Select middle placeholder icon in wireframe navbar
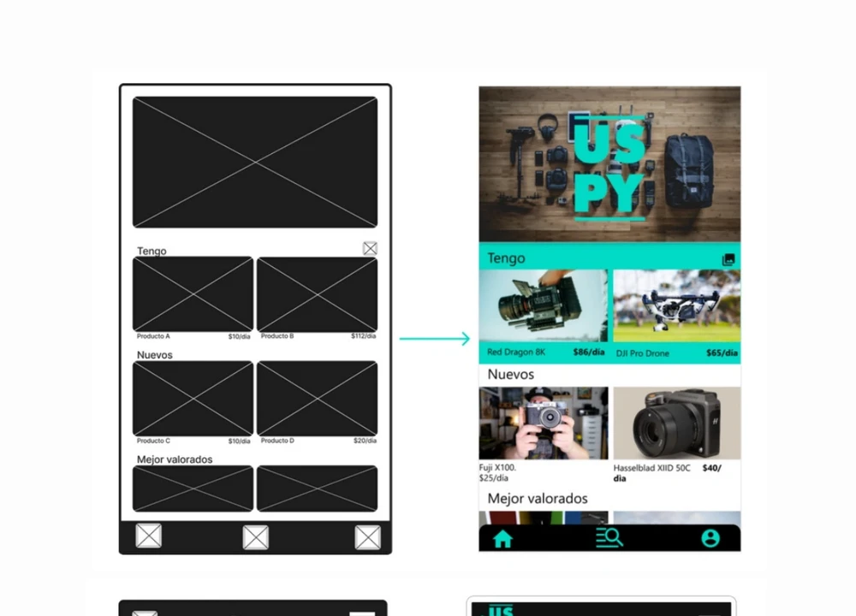856x616 pixels. pos(255,537)
